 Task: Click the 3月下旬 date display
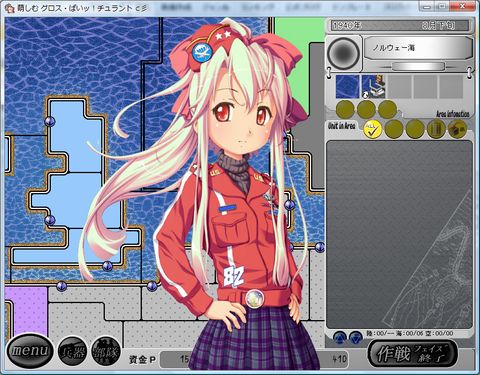pos(439,25)
